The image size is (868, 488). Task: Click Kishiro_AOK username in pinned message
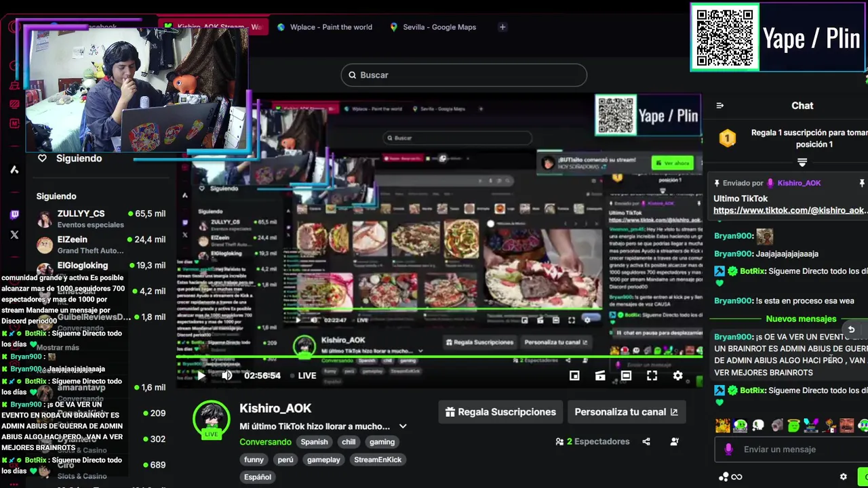click(799, 183)
